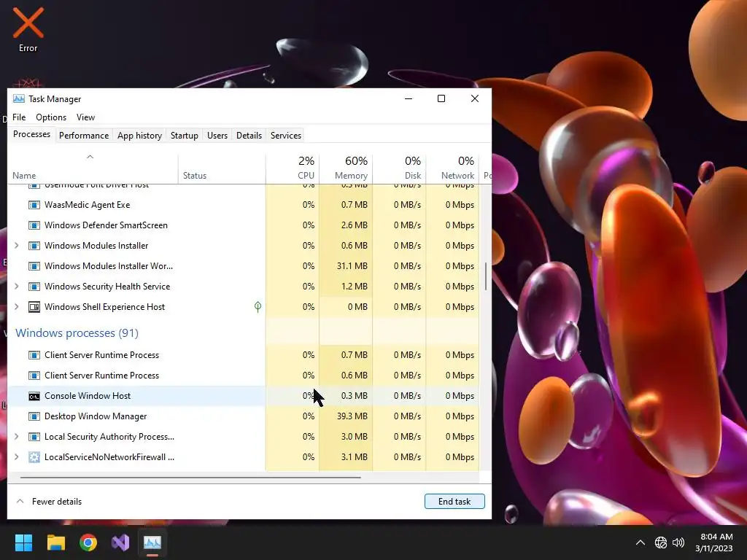The image size is (747, 560).
Task: Click the Windows Modules Installer Wor... icon
Action: [34, 266]
